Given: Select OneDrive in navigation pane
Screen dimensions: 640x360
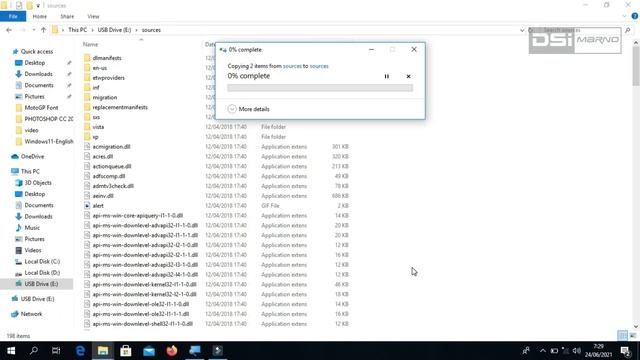Looking at the screenshot, I should pyautogui.click(x=32, y=156).
